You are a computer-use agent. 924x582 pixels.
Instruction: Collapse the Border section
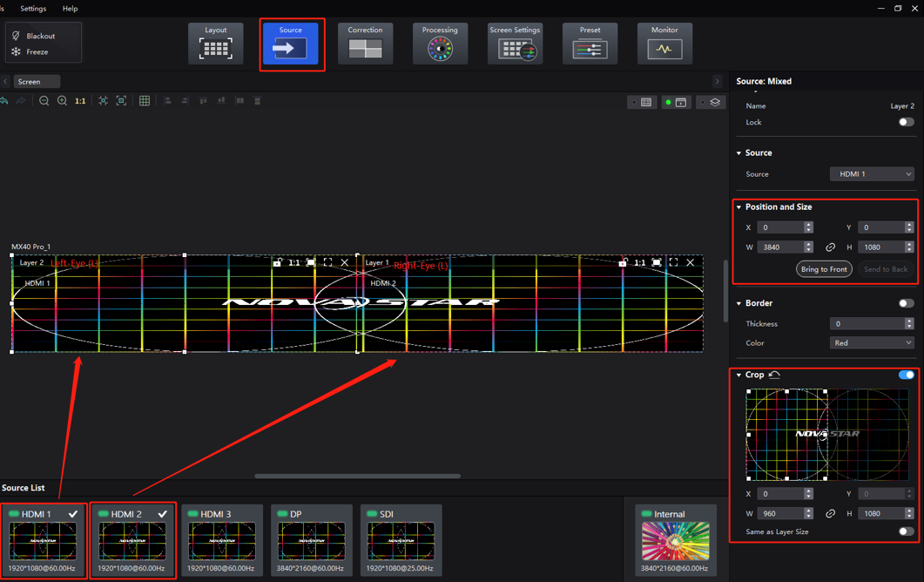point(739,304)
